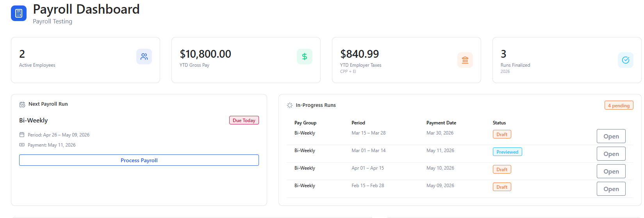This screenshot has height=218, width=644.
Task: Click Bi-Weekly in the May 09, 2026 row
Action: [305, 186]
